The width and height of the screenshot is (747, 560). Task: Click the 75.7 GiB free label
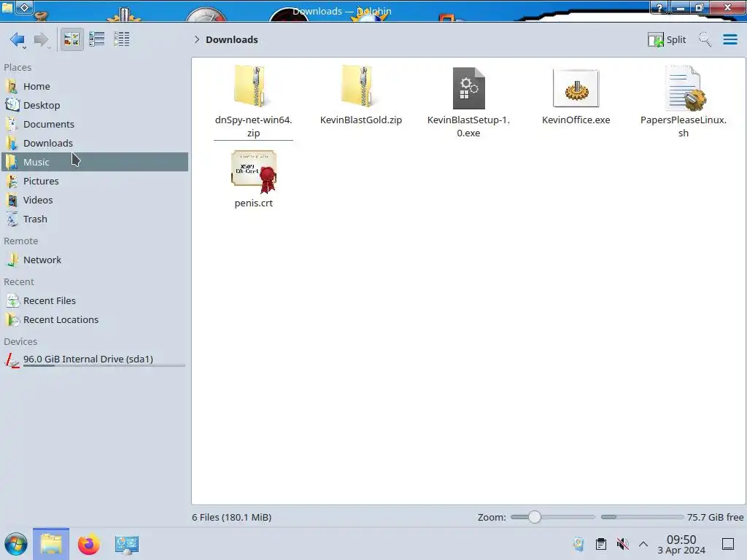pyautogui.click(x=715, y=517)
